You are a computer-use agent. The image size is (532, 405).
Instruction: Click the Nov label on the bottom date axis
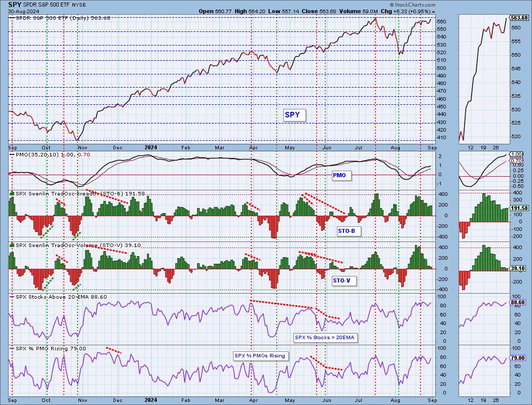(83, 400)
